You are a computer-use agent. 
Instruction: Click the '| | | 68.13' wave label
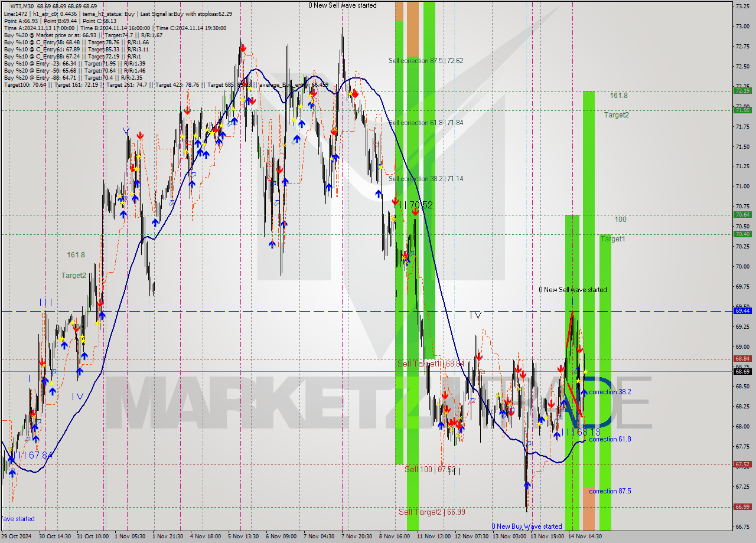pos(581,432)
